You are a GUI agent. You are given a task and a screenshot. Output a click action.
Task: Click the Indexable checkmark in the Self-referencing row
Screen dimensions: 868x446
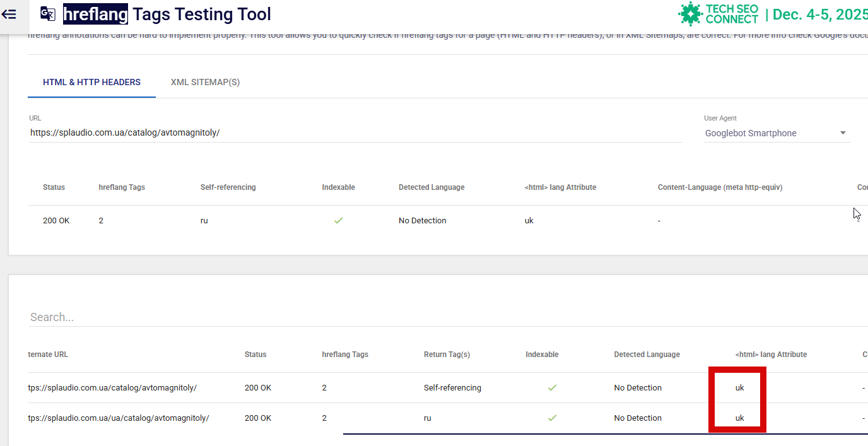552,388
